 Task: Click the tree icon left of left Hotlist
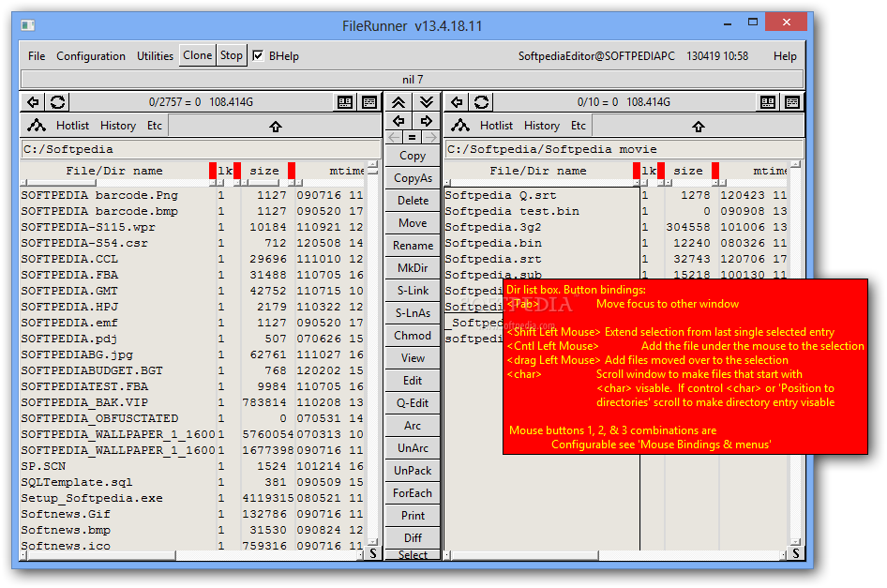pyautogui.click(x=37, y=126)
